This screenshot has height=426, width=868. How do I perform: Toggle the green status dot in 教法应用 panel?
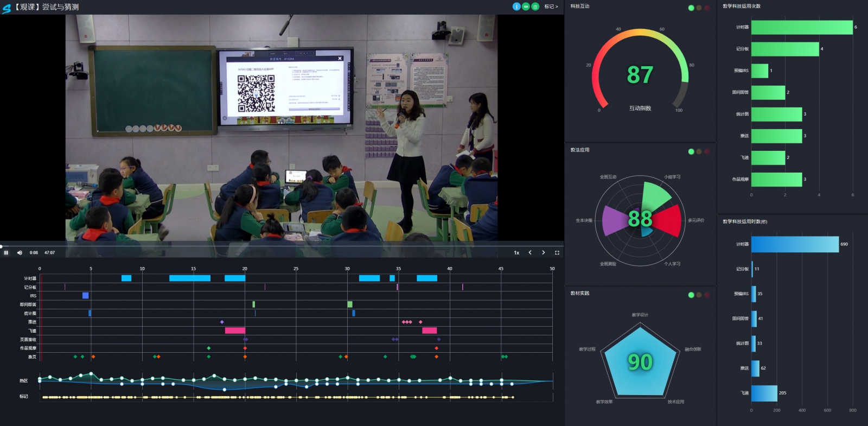point(691,151)
